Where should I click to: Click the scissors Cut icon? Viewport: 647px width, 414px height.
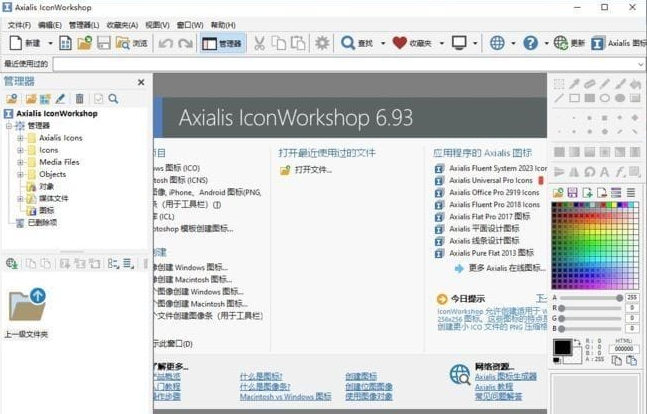[x=259, y=43]
